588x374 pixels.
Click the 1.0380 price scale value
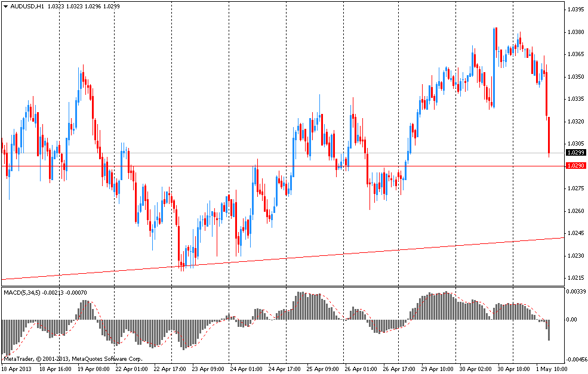point(575,32)
